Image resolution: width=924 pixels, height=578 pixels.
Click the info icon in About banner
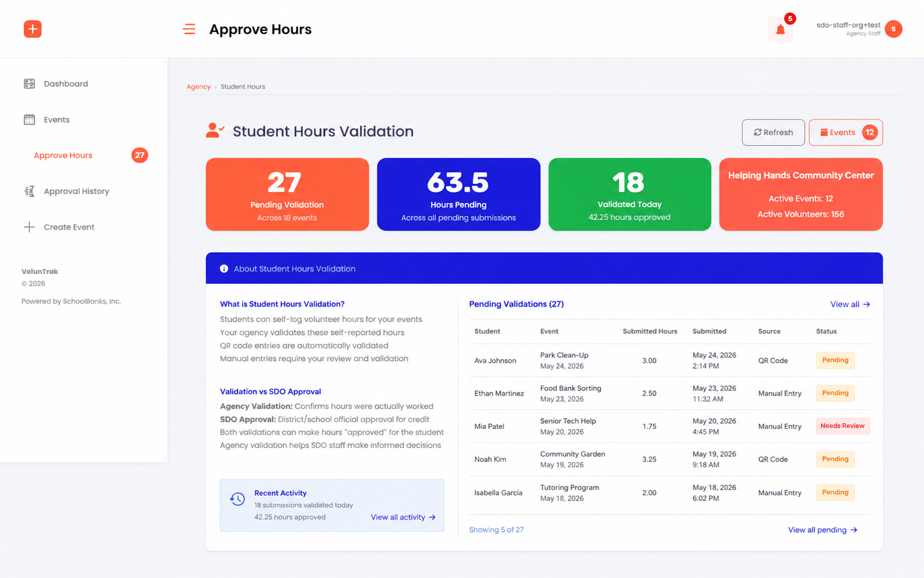tap(224, 269)
